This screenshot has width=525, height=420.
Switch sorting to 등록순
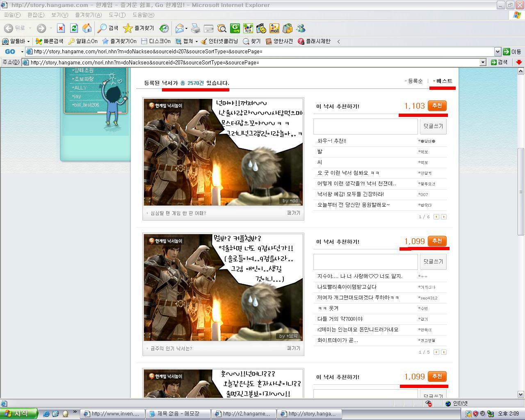(x=415, y=81)
